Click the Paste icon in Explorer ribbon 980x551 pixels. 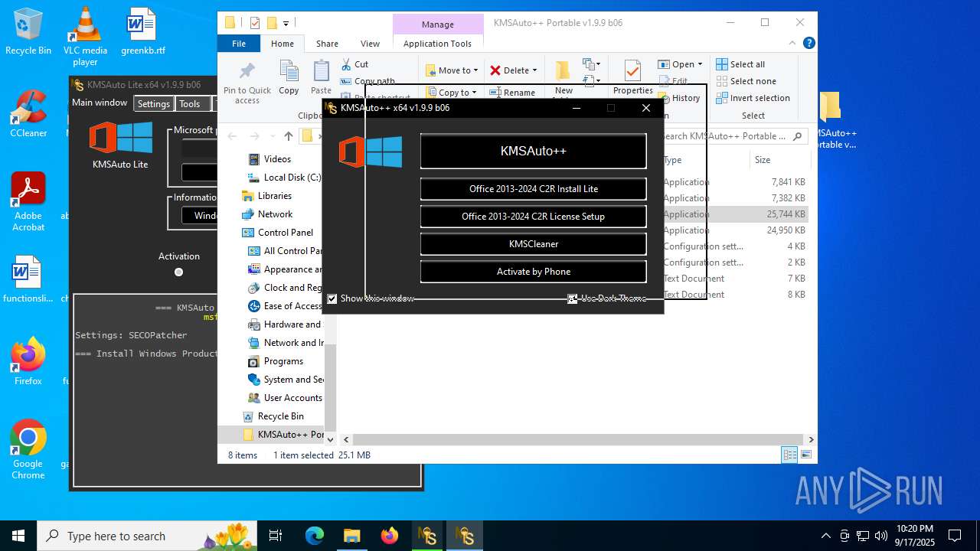tap(322, 72)
